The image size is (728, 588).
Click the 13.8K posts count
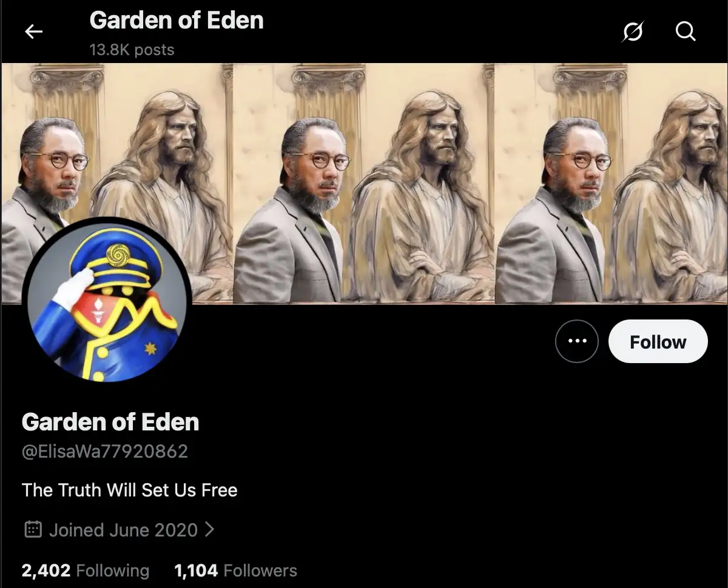tap(132, 50)
